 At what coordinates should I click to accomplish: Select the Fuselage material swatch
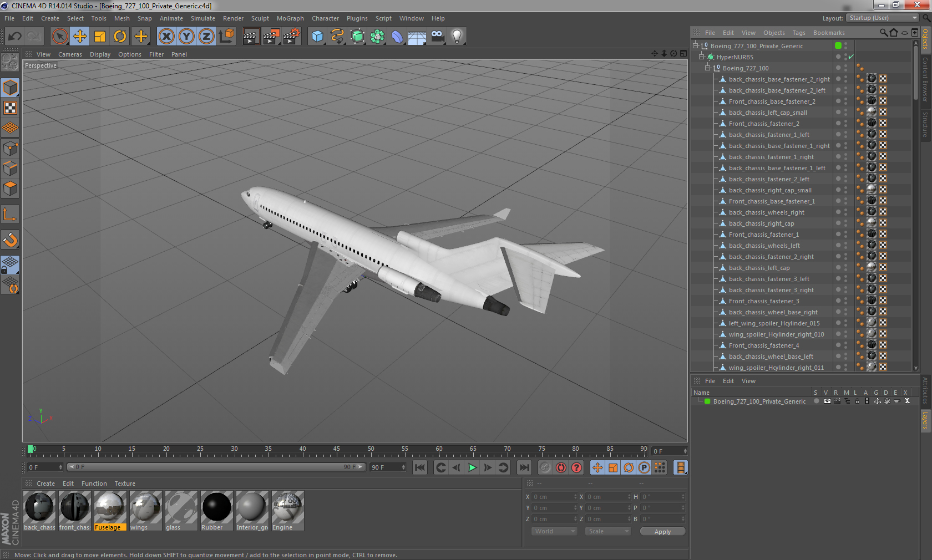tap(110, 511)
